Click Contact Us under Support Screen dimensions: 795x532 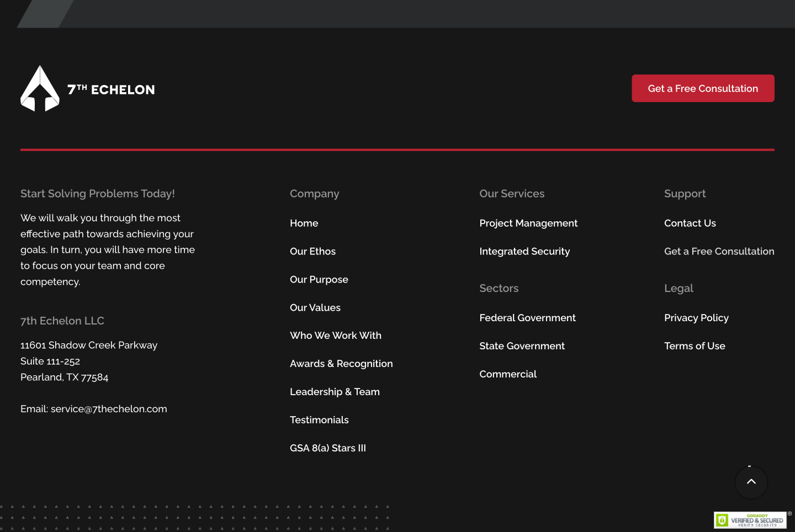[x=690, y=223]
